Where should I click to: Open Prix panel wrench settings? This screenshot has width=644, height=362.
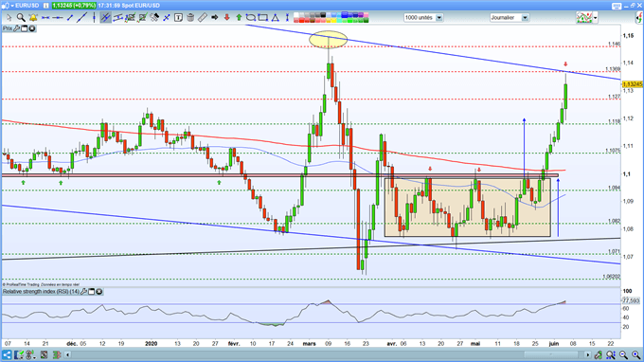[x=17, y=28]
